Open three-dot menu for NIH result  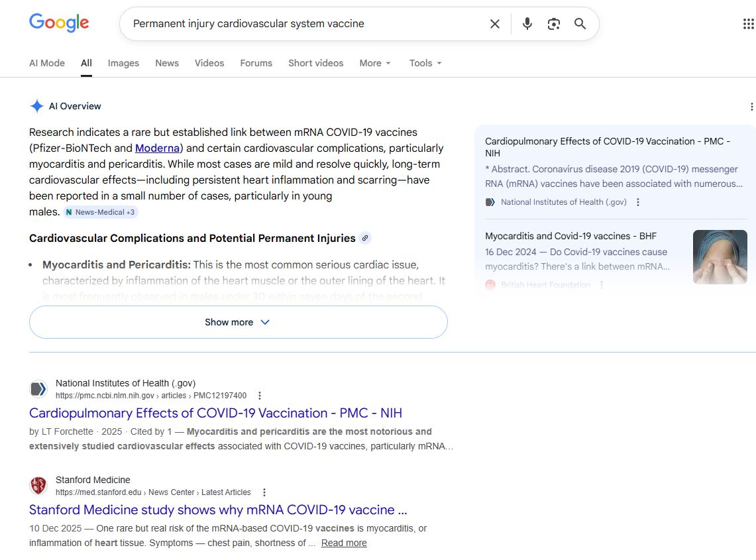coord(259,396)
